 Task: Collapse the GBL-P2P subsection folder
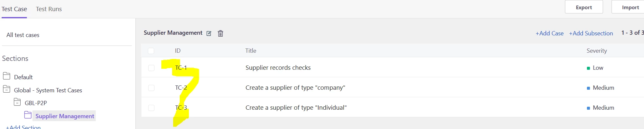(x=17, y=102)
